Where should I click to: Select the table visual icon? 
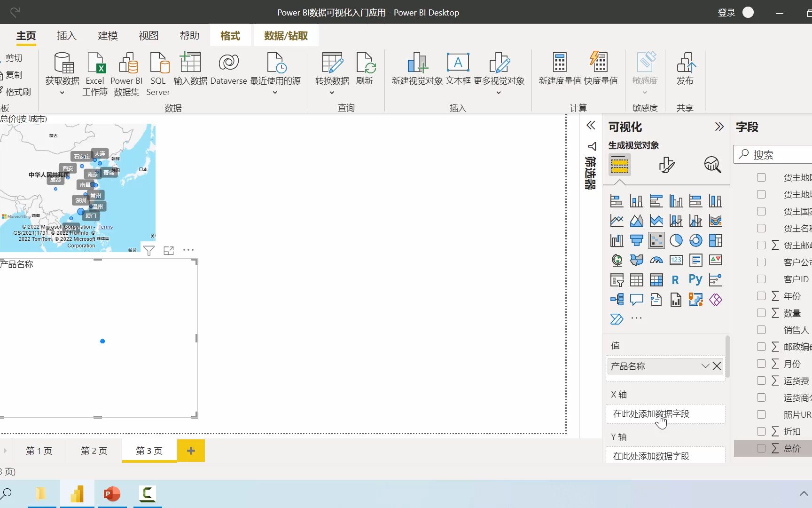coord(636,280)
